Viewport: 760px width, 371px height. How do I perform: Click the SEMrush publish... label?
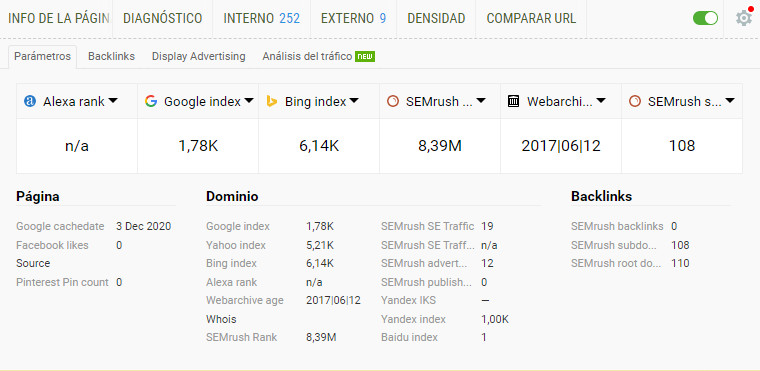pos(427,282)
